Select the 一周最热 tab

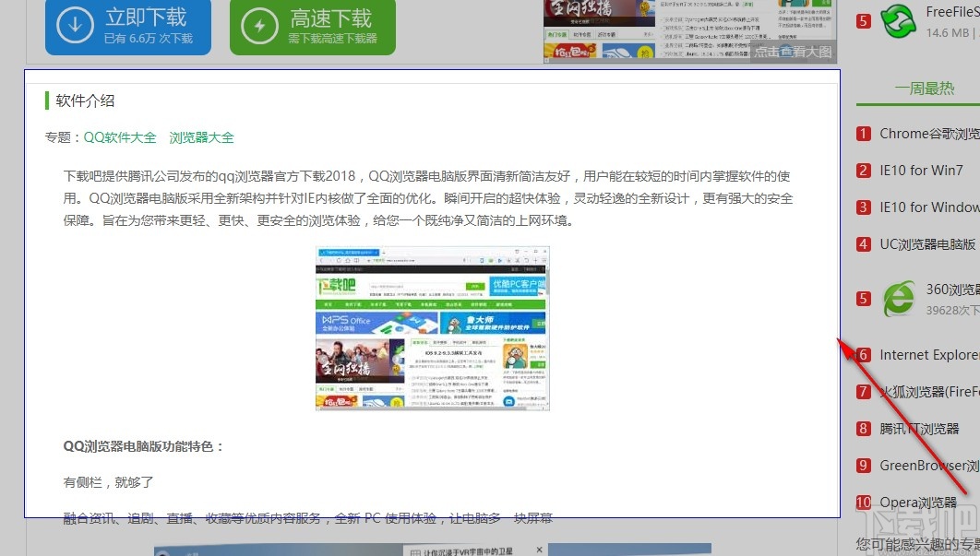[925, 89]
